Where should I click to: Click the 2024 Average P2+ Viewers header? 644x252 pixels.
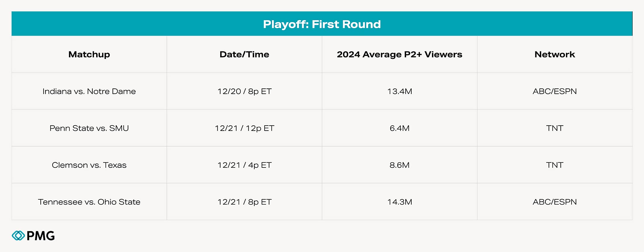click(399, 54)
